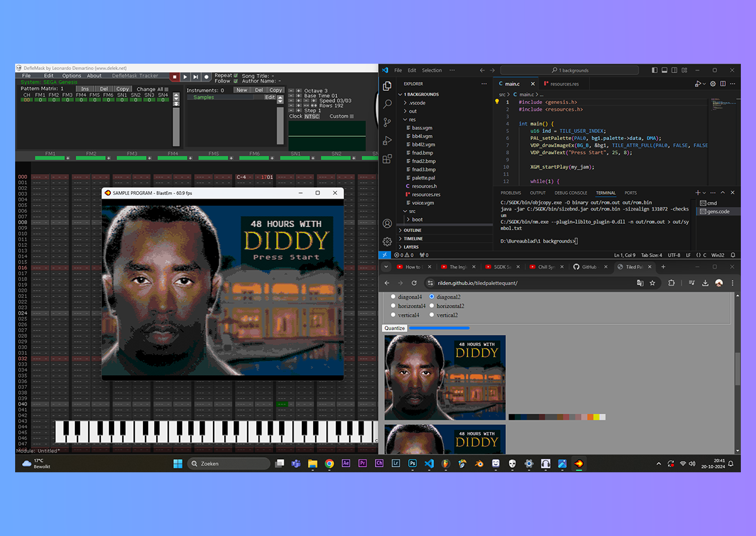Click the orange swatch in the palette strip

(590, 417)
